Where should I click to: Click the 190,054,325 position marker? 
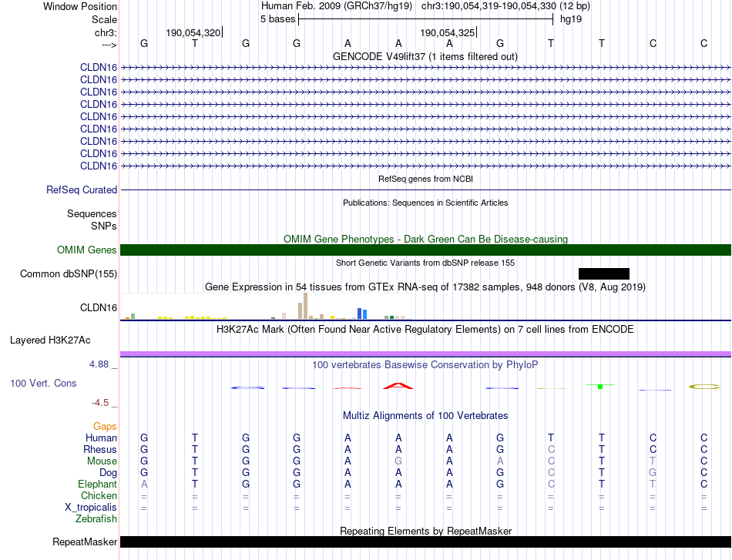point(447,32)
